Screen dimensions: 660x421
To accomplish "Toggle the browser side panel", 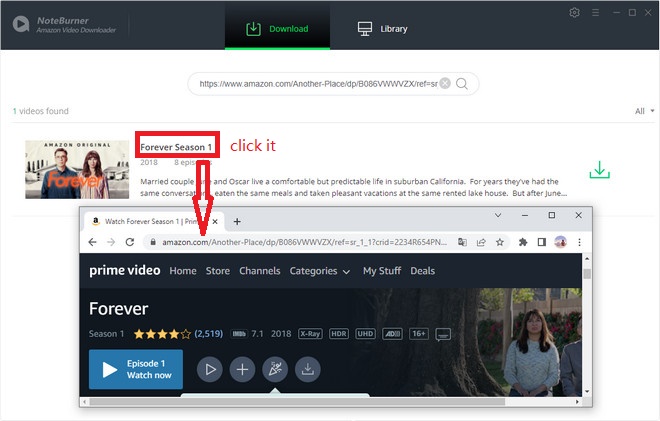I will (x=542, y=242).
